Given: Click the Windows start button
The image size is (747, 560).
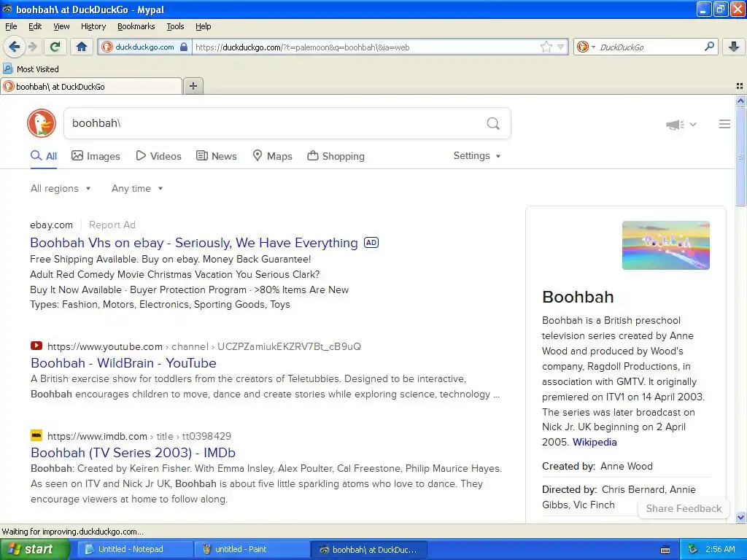Looking at the screenshot, I should coord(35,549).
